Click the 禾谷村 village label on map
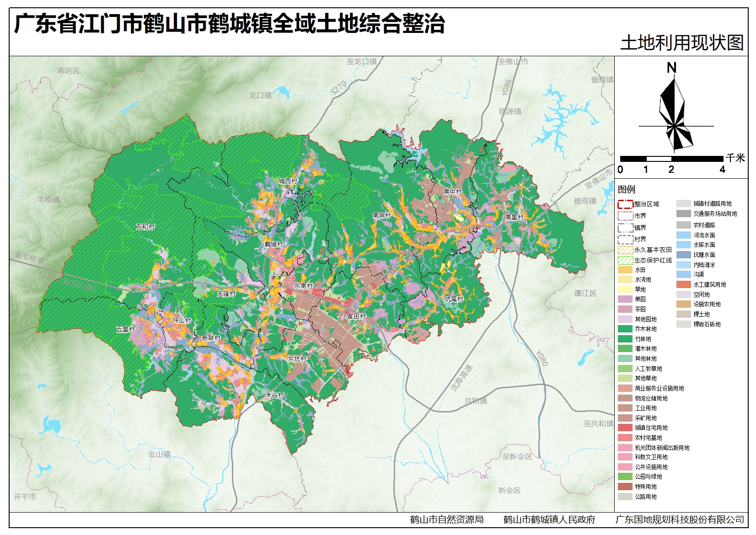The height and width of the screenshot is (535, 756). click(275, 395)
